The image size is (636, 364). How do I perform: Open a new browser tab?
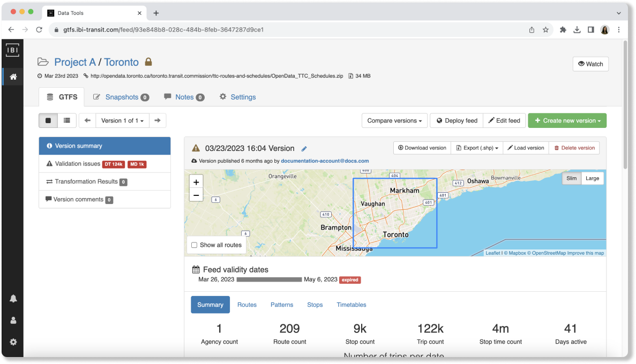[156, 13]
